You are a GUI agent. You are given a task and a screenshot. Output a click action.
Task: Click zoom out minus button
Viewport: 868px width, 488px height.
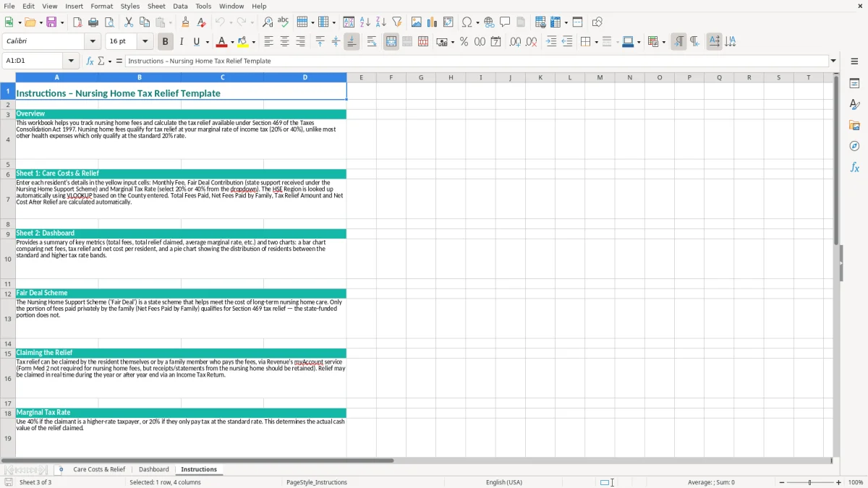click(x=781, y=482)
